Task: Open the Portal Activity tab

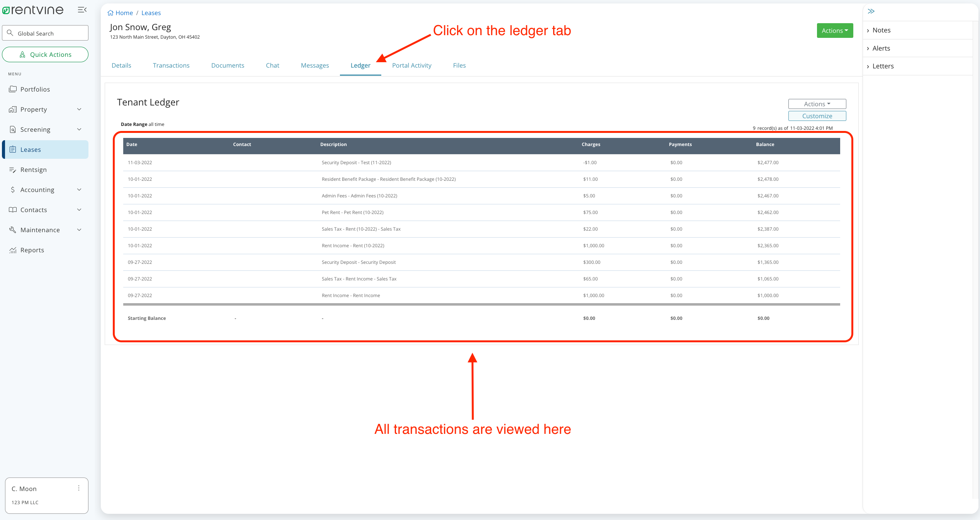Action: tap(411, 65)
